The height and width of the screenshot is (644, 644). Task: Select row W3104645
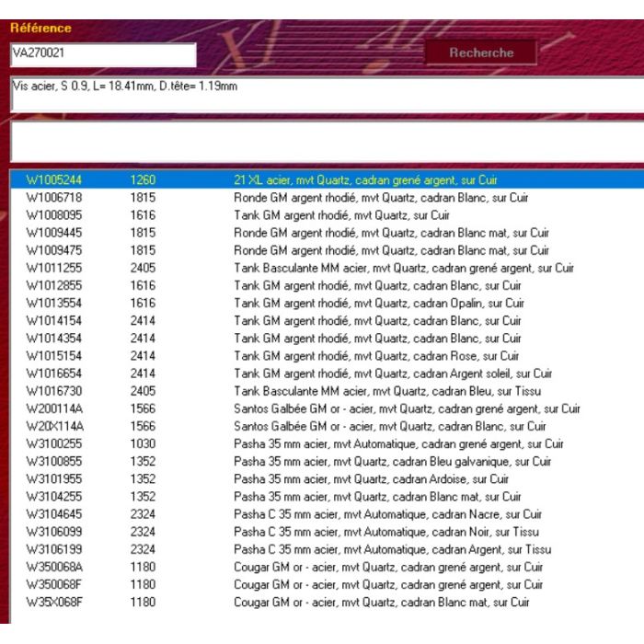click(x=327, y=514)
